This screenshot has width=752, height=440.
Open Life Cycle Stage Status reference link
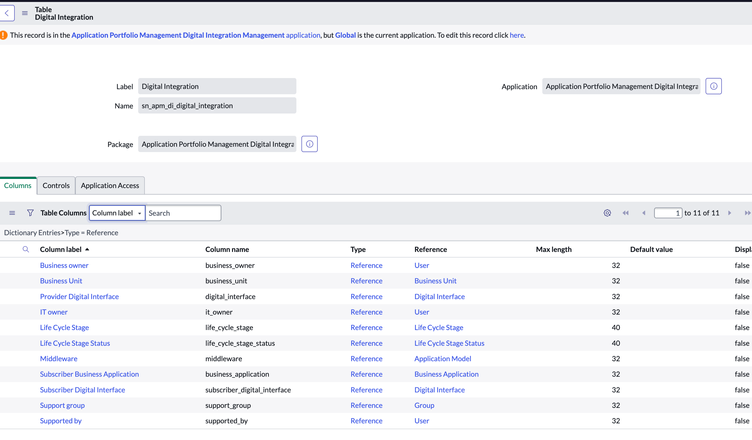point(449,343)
